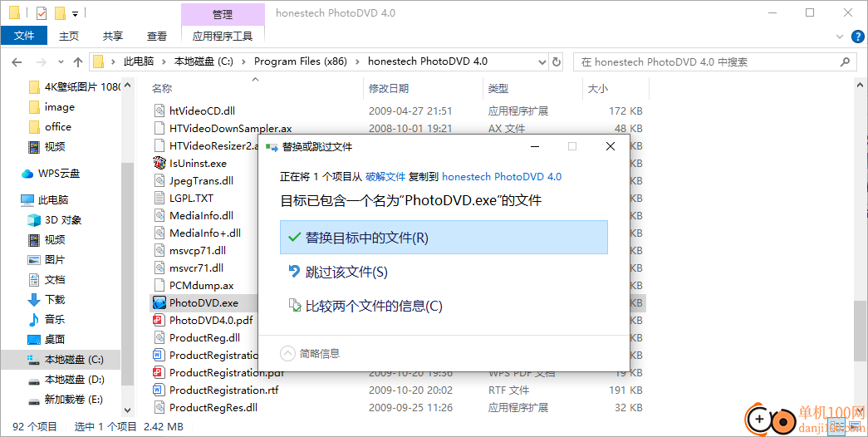The image size is (868, 437).
Task: Open the recent locations dropdown arrow
Action: click(61, 62)
